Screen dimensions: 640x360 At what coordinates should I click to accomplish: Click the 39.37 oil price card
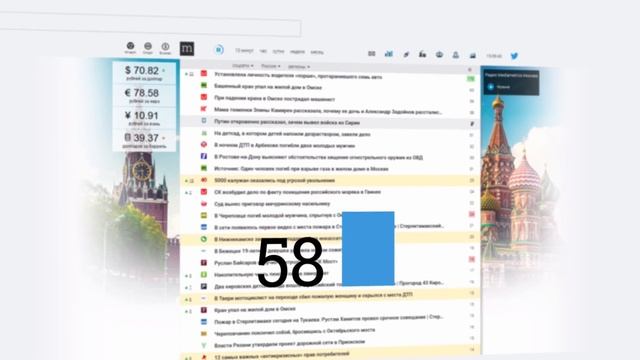pos(145,140)
